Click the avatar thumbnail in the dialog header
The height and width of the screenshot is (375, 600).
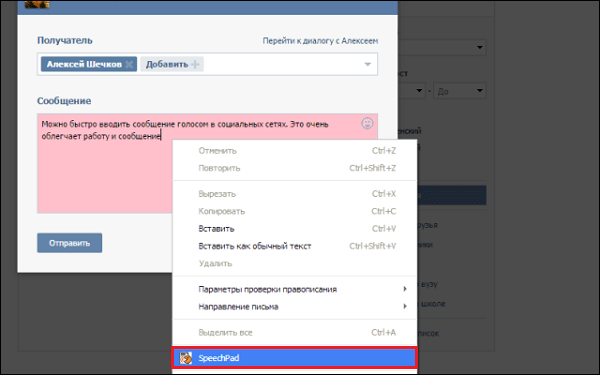pyautogui.click(x=37, y=4)
